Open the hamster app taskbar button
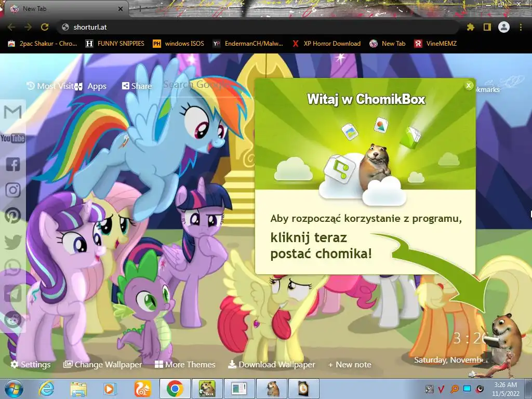 point(272,389)
